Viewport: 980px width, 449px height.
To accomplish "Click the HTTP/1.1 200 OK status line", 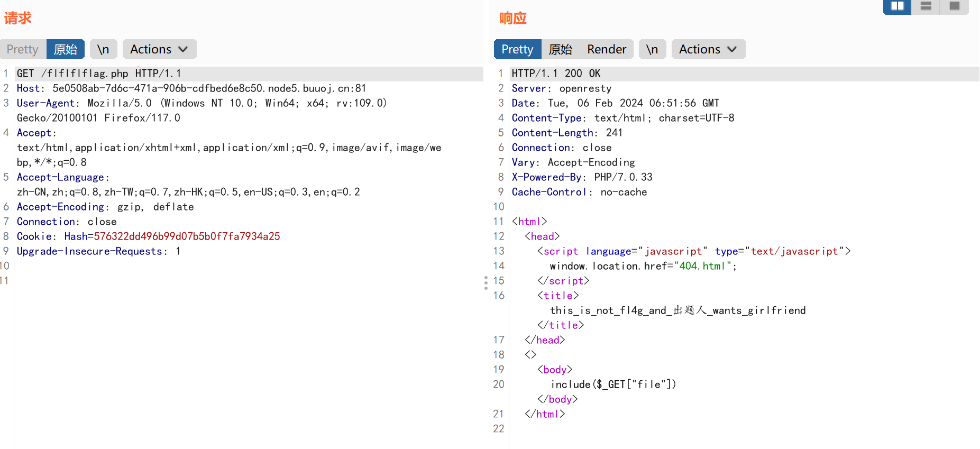I will 556,74.
